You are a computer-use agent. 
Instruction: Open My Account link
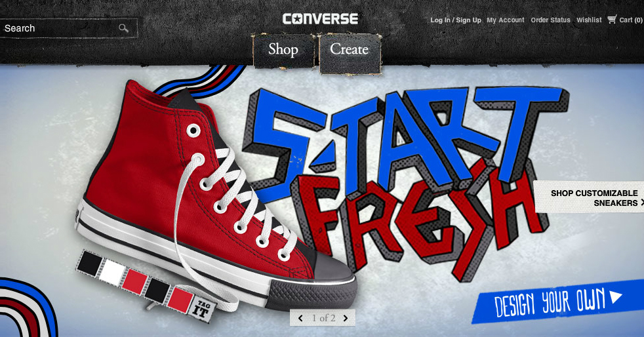click(506, 20)
